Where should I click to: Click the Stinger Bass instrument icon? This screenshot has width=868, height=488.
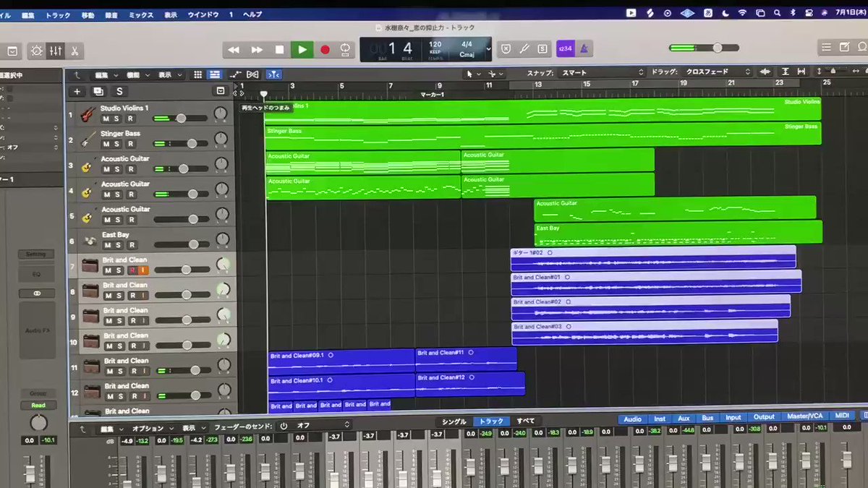(88, 139)
